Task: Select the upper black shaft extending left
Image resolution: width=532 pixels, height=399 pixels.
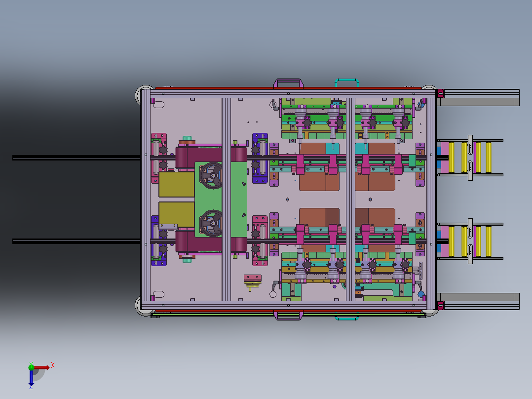Action: point(76,158)
